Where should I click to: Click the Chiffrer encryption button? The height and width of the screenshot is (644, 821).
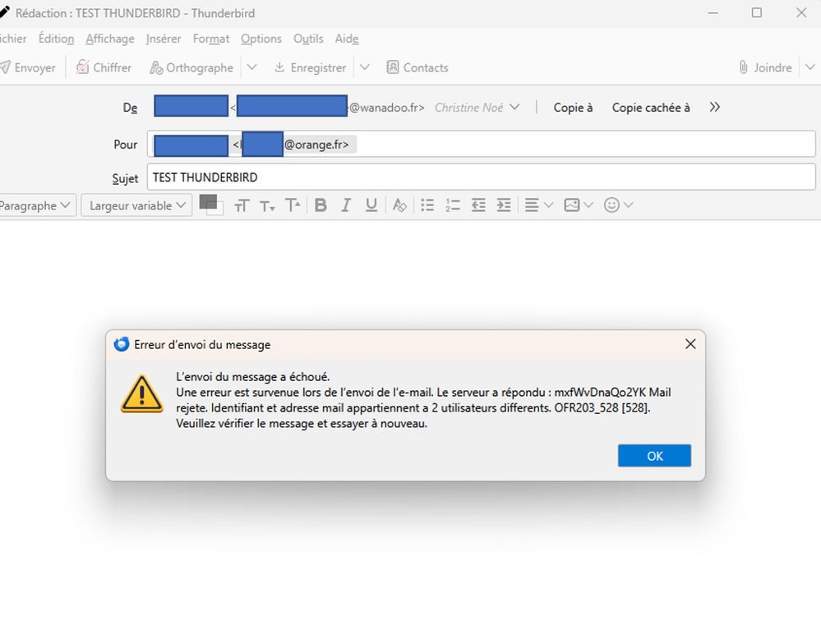pyautogui.click(x=104, y=67)
